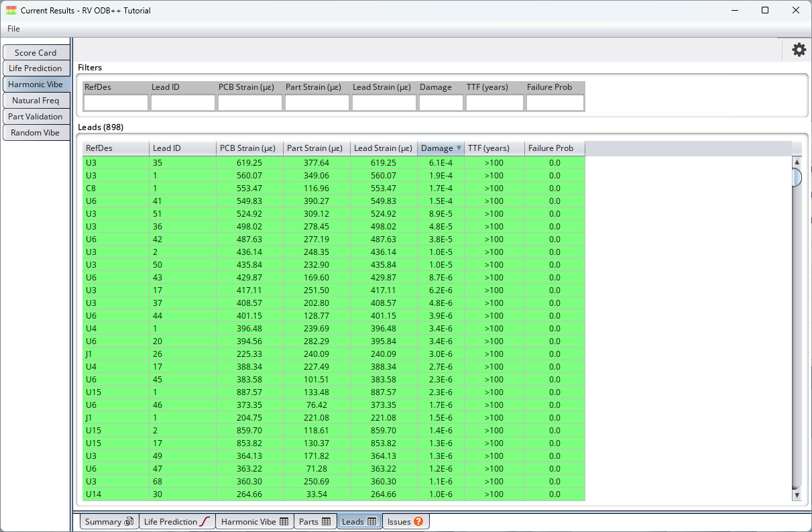Click the Damage column sort arrow

click(x=459, y=148)
